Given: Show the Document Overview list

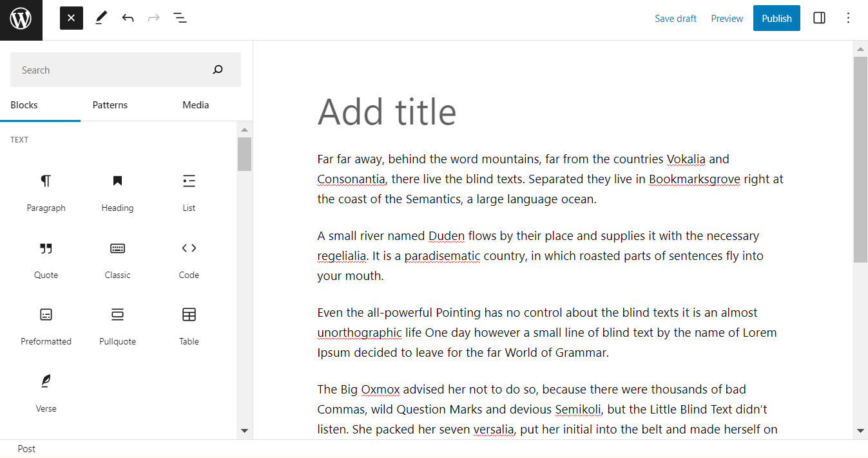Looking at the screenshot, I should coord(180,18).
